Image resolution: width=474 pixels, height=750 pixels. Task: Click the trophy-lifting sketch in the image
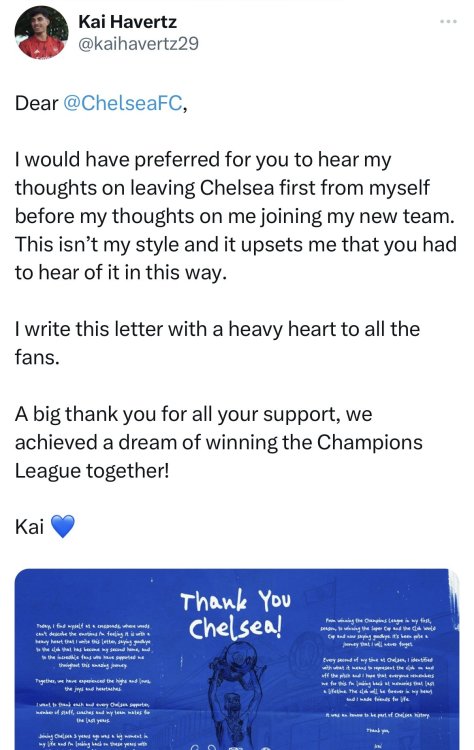tap(235, 696)
